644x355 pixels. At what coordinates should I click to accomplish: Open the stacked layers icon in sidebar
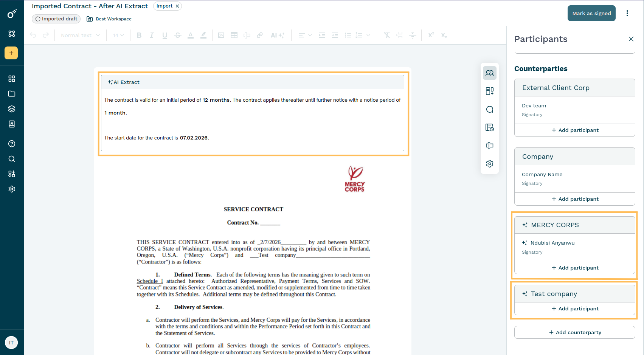click(12, 109)
